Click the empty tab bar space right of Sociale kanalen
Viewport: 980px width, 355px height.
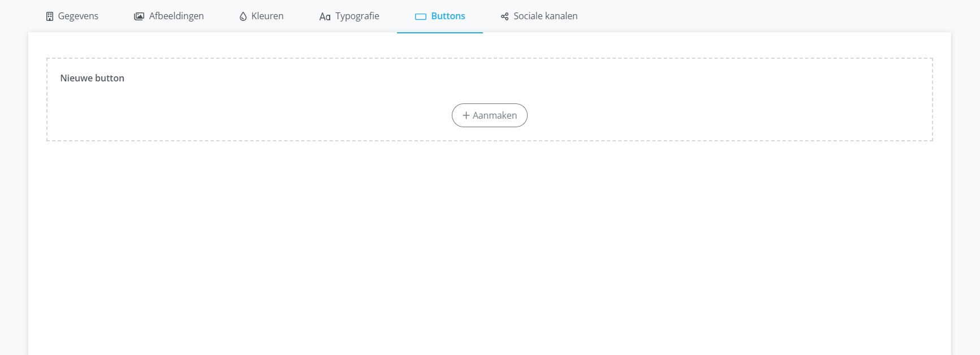(763, 16)
